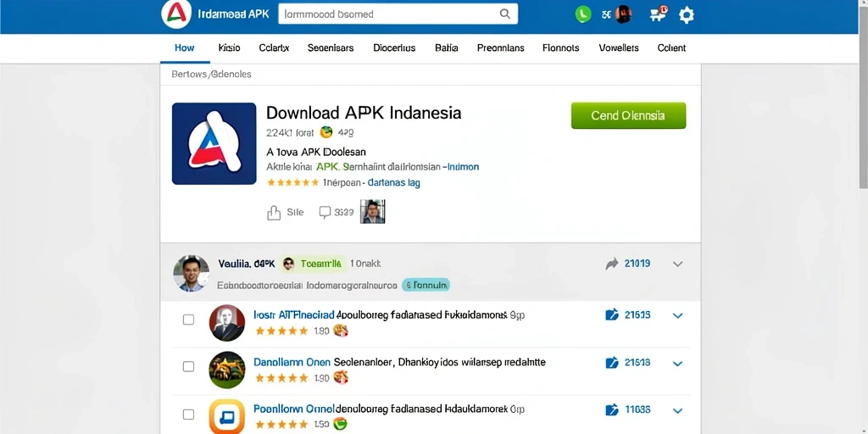Click the magnifier search icon

(505, 14)
